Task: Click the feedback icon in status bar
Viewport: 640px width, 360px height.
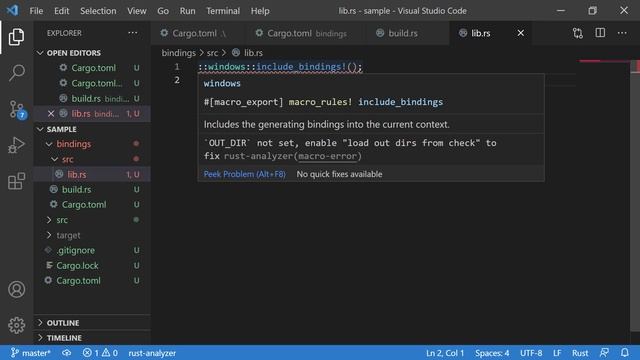Action: pyautogui.click(x=604, y=353)
